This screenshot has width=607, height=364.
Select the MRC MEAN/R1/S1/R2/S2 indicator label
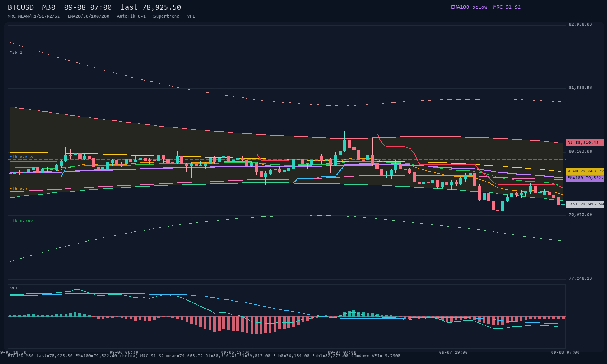pyautogui.click(x=34, y=16)
